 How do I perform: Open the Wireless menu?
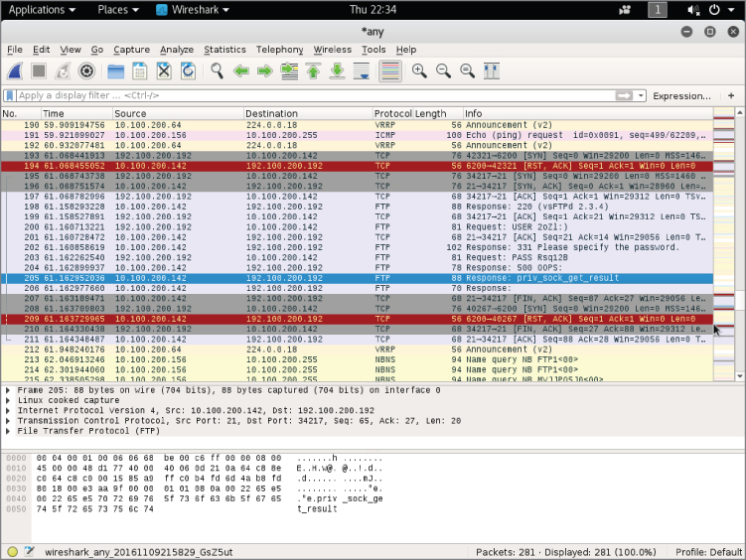point(333,50)
